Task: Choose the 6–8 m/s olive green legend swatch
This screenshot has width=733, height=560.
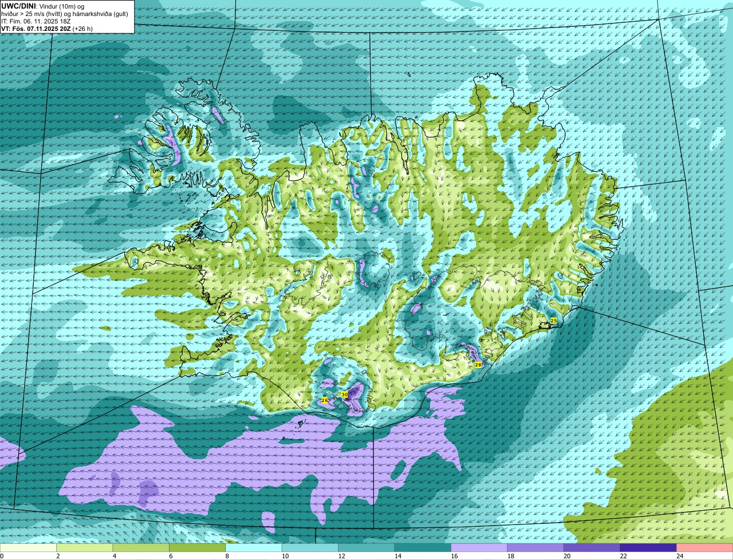Action: click(x=198, y=548)
